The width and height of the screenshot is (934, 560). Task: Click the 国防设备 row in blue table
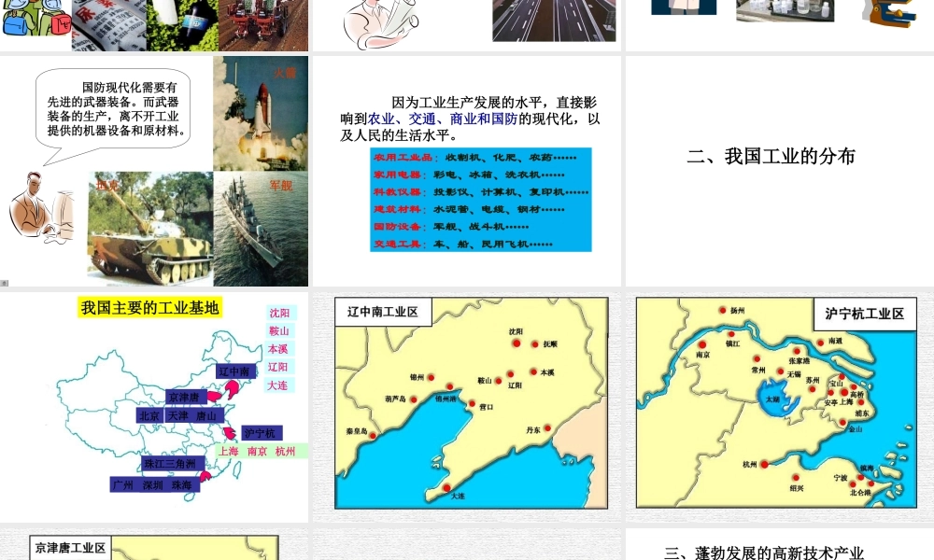(x=451, y=227)
